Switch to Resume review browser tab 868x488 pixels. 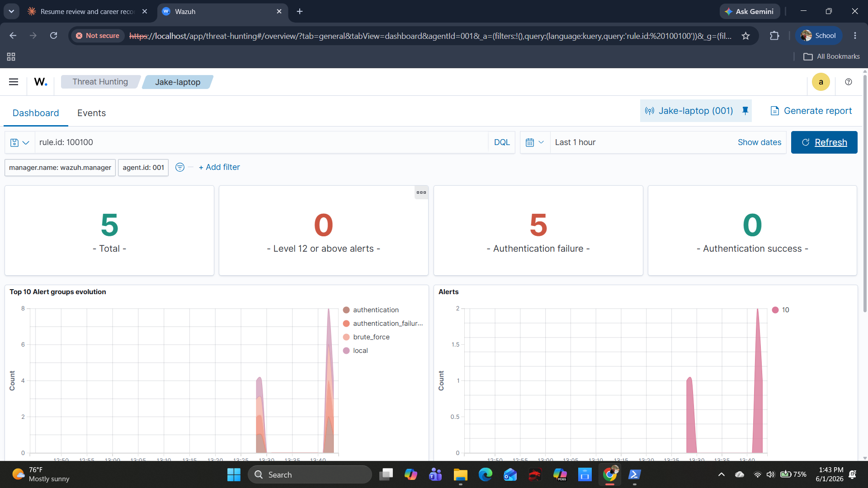(86, 12)
